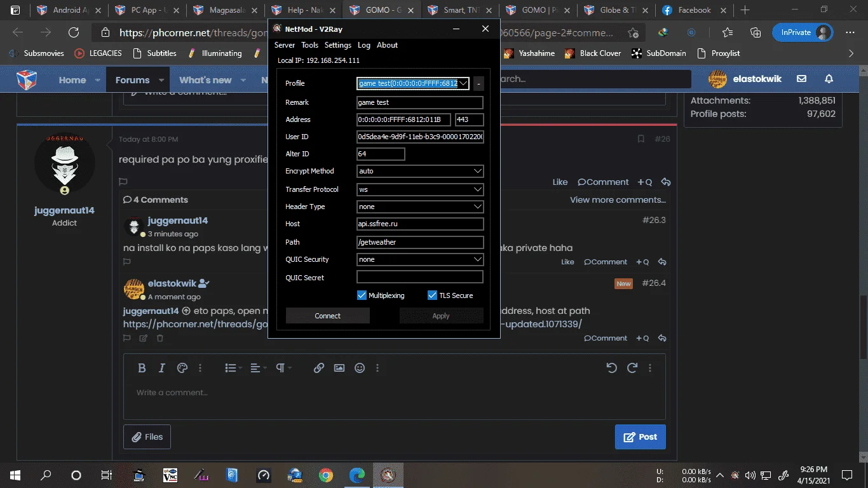Image resolution: width=868 pixels, height=488 pixels.
Task: Open Windows Start menu
Action: point(15,475)
